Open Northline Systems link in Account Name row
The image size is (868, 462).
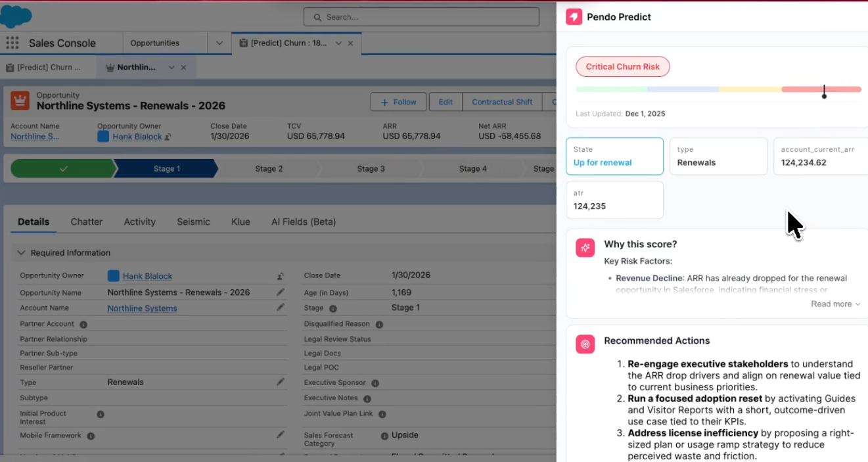click(x=142, y=308)
